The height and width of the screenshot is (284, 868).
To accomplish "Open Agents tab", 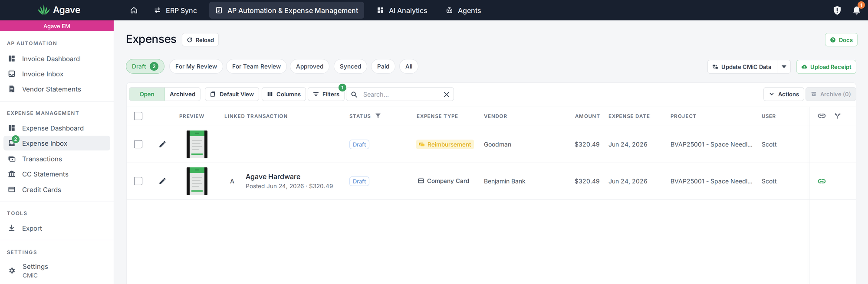I will click(x=464, y=10).
